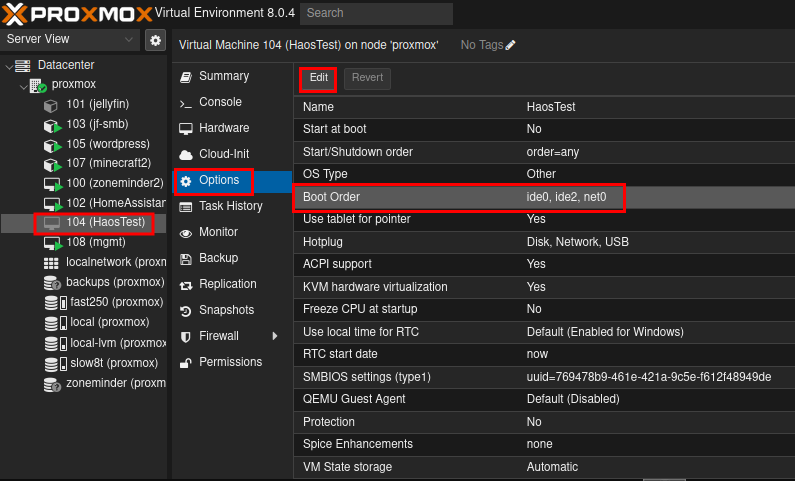The height and width of the screenshot is (481, 795).
Task: Click the Proxmox logo
Action: [77, 14]
